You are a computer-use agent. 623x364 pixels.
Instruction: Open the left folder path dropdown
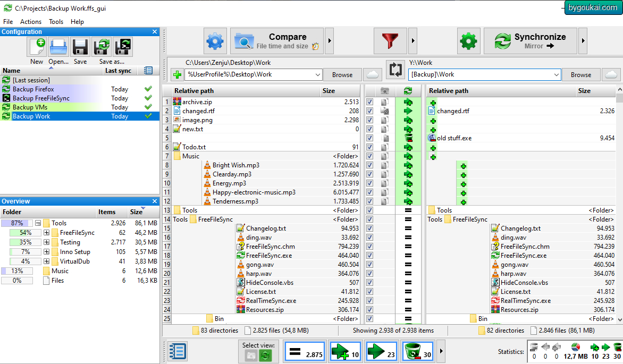click(317, 75)
